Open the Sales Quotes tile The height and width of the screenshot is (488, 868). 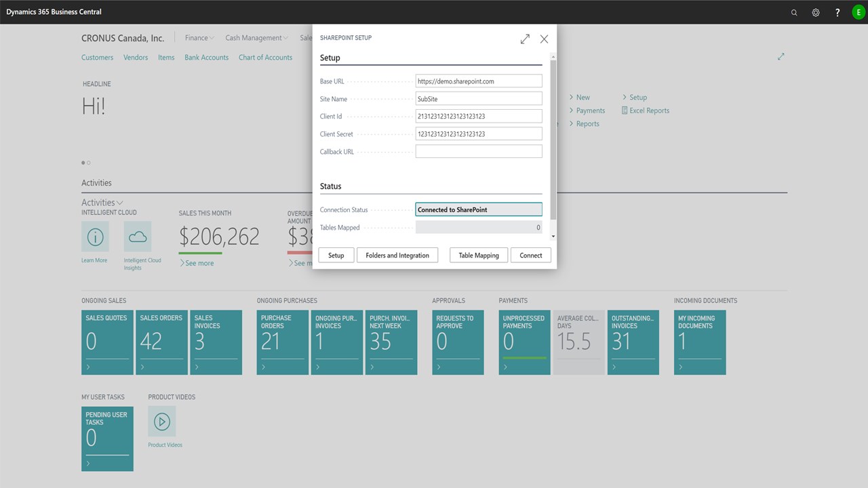click(x=107, y=342)
